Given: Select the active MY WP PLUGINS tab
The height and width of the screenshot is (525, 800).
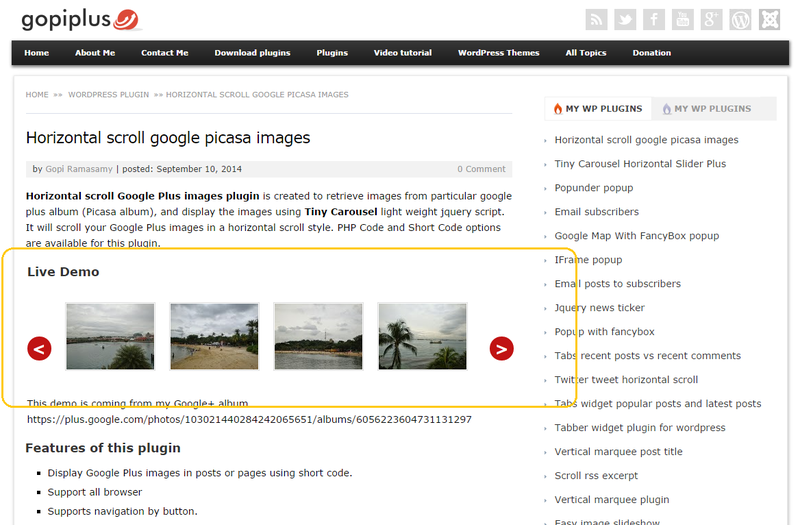Looking at the screenshot, I should coord(598,109).
